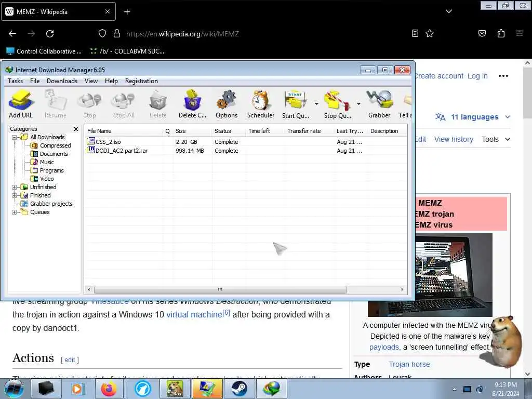Open Control Collaborative bookmark
The height and width of the screenshot is (399, 532).
click(44, 51)
